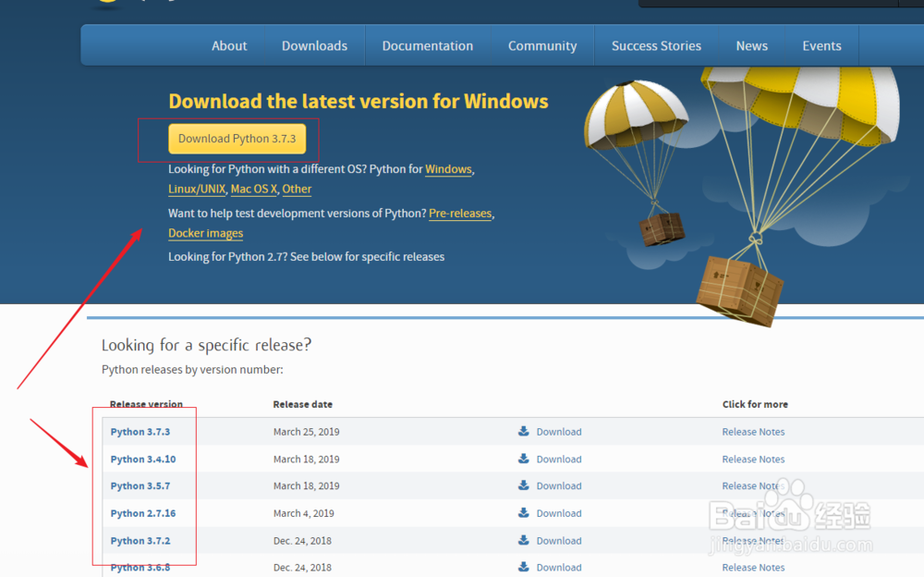Open Python downloads for Windows
The height and width of the screenshot is (577, 924).
448,169
